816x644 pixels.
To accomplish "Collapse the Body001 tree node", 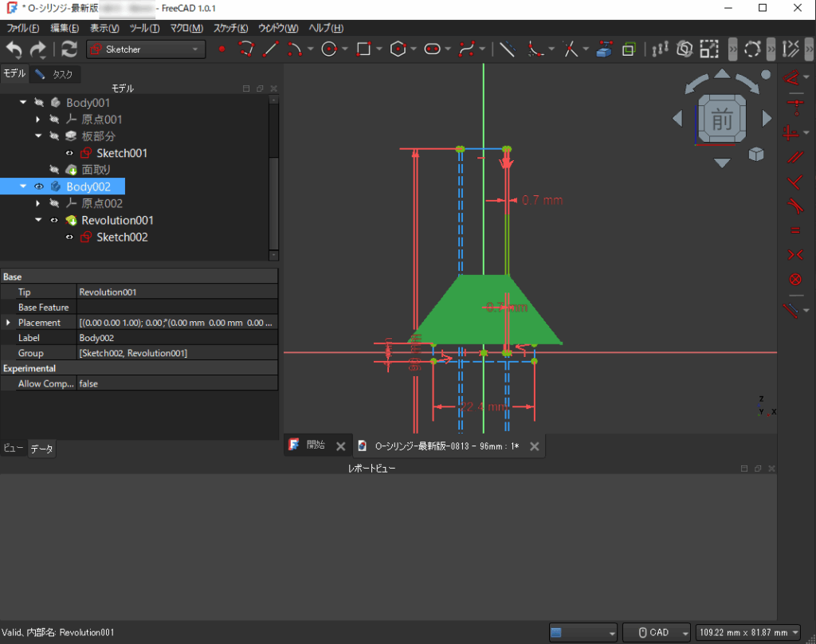I will (x=23, y=103).
